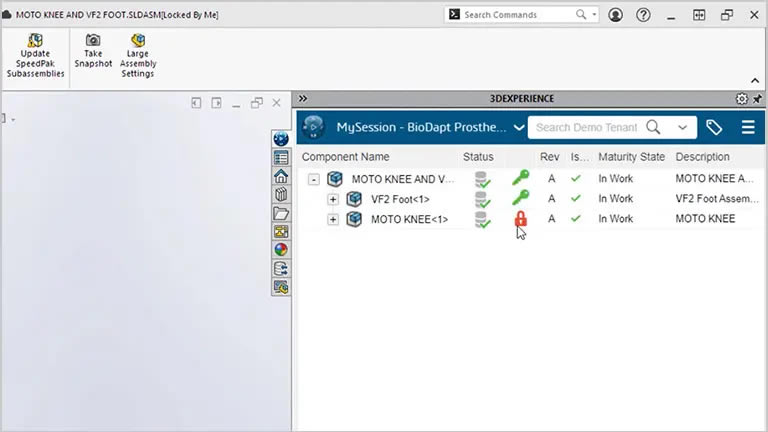Open the user account login icon
The image size is (768, 432).
pyautogui.click(x=615, y=15)
